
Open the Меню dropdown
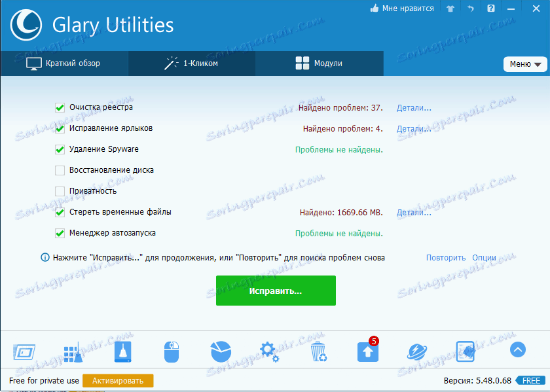[525, 64]
